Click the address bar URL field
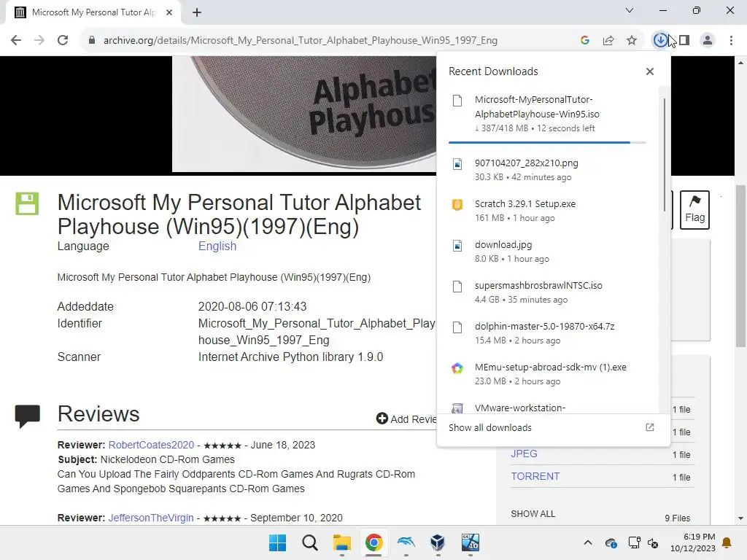This screenshot has height=560, width=747. (300, 41)
